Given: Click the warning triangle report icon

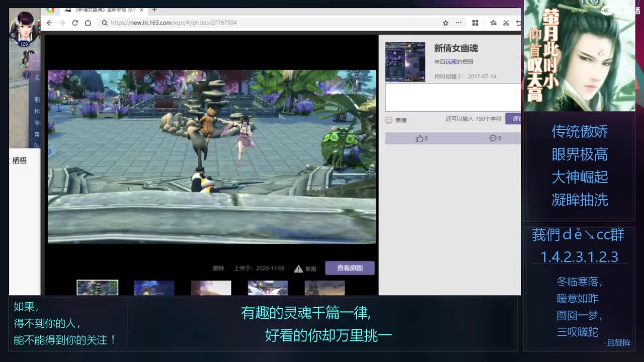Looking at the screenshot, I should click(x=298, y=268).
